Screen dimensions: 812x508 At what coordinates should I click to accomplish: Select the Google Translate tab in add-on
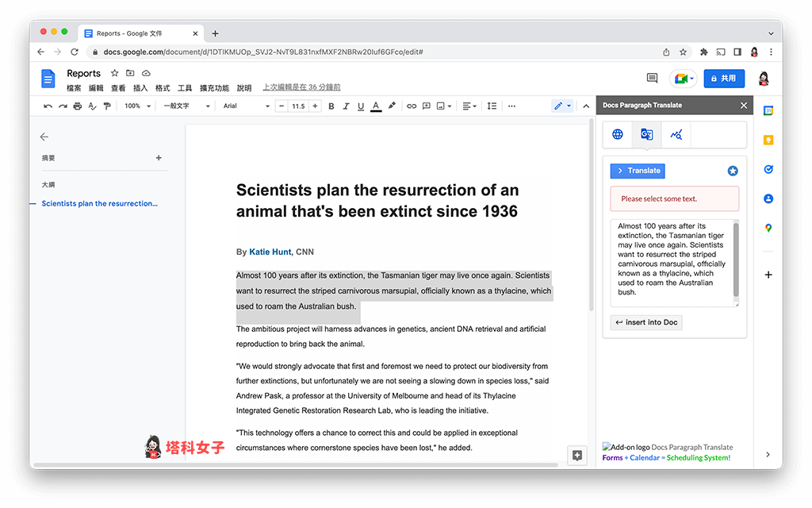coord(646,135)
